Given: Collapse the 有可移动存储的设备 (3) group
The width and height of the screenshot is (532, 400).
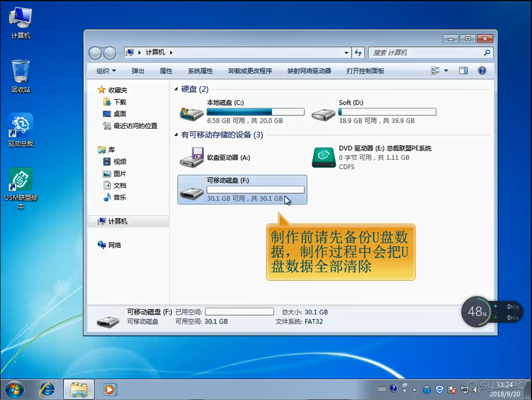Looking at the screenshot, I should (x=176, y=135).
